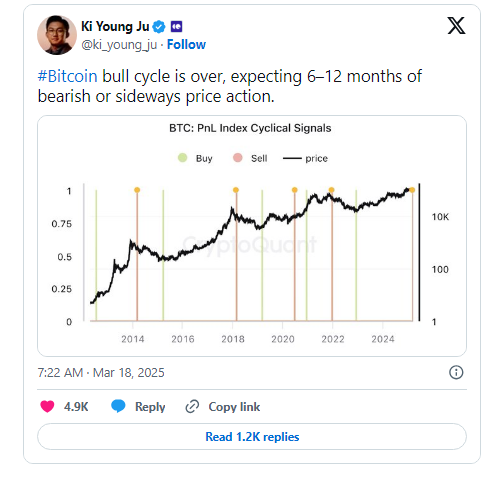Follow the @ki_young_ju account
The height and width of the screenshot is (478, 485).
coord(186,45)
